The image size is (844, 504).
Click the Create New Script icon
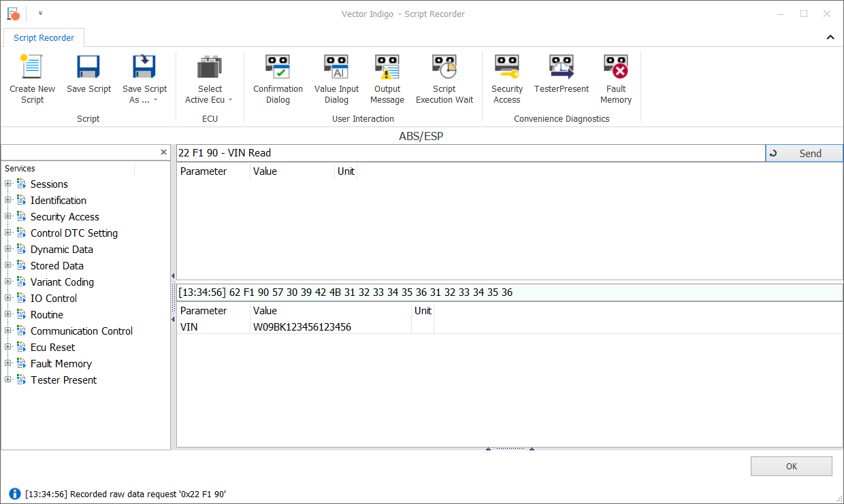coord(32,67)
